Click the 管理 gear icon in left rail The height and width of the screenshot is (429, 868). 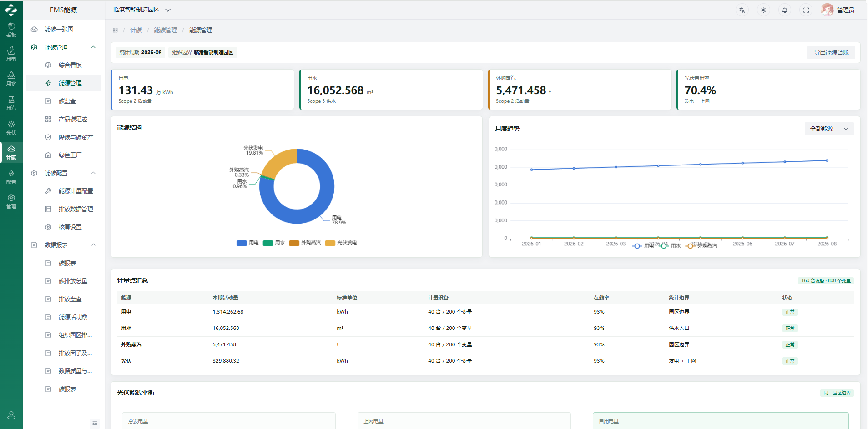click(x=11, y=201)
